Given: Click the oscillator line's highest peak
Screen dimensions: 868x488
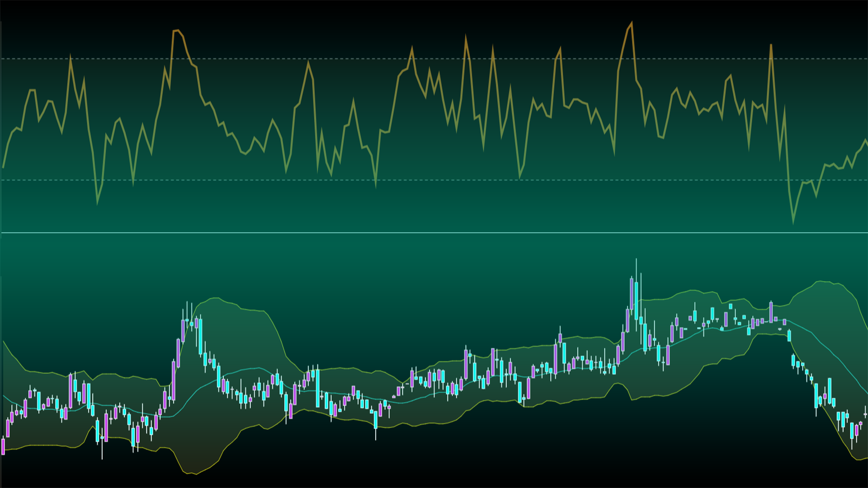Looking at the screenshot, I should click(x=632, y=22).
